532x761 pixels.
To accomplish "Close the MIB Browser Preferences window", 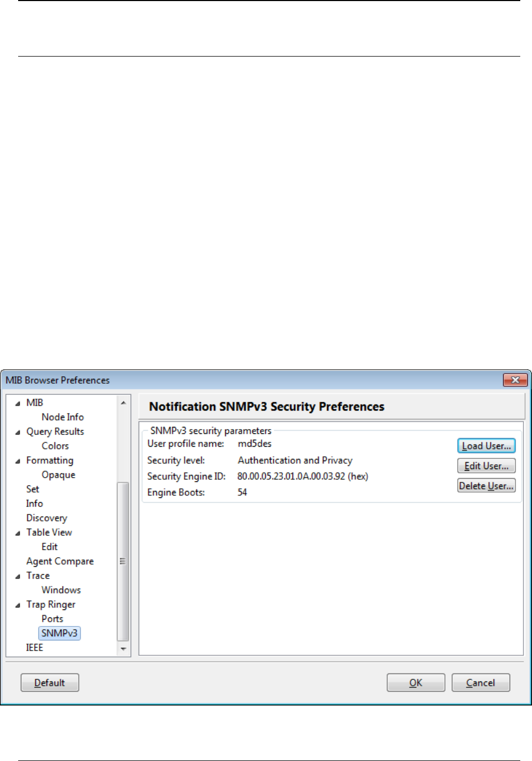I will tap(515, 380).
